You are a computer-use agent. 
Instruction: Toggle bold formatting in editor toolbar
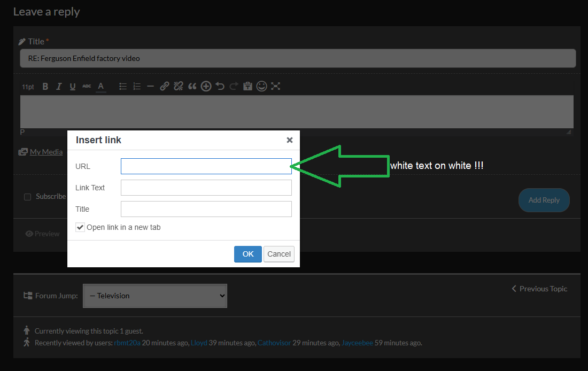pos(45,87)
